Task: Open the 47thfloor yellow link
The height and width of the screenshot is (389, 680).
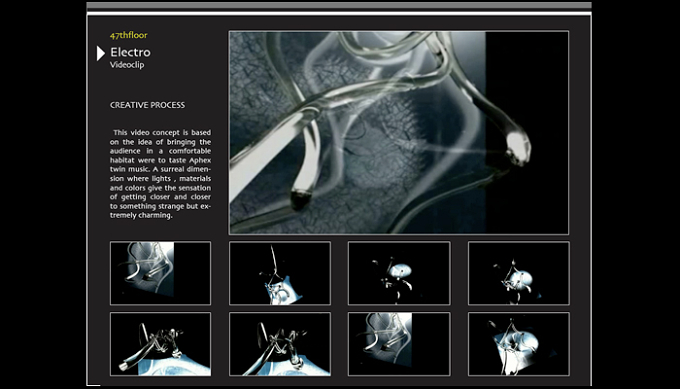Action: 128,35
